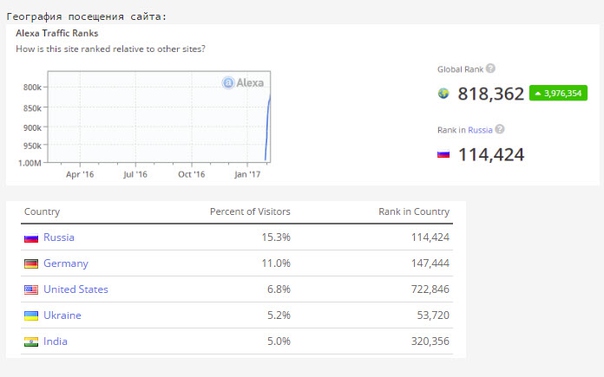This screenshot has height=377, width=604.
Task: Click the Percent of Visitors column header
Action: tap(250, 211)
